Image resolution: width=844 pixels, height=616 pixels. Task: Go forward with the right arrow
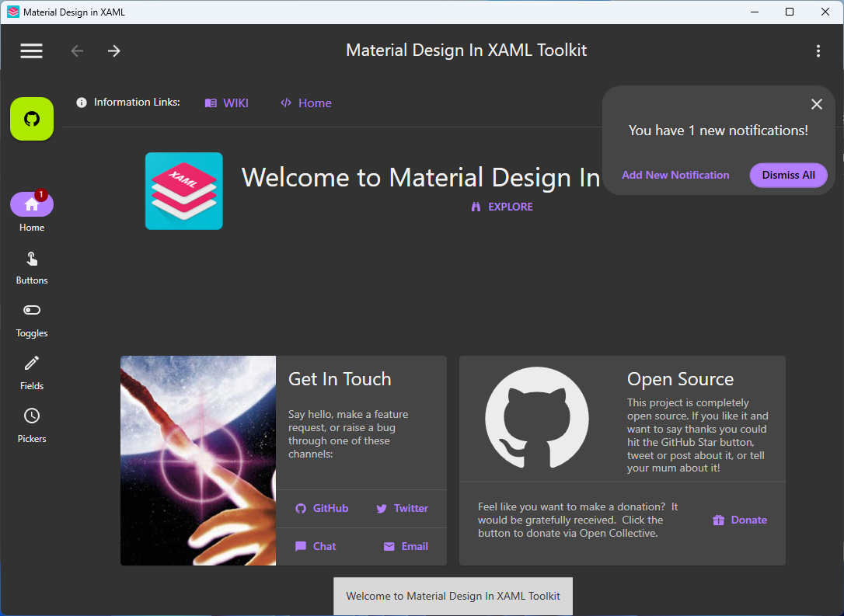point(113,50)
